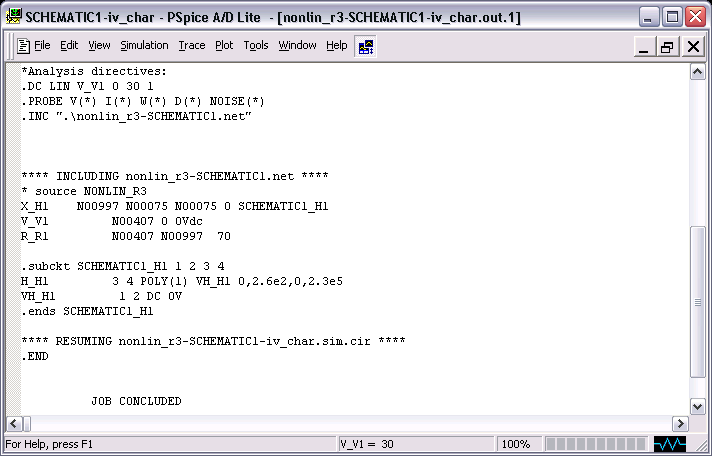Click the waveform icon in status bar
This screenshot has width=712, height=456.
670,444
